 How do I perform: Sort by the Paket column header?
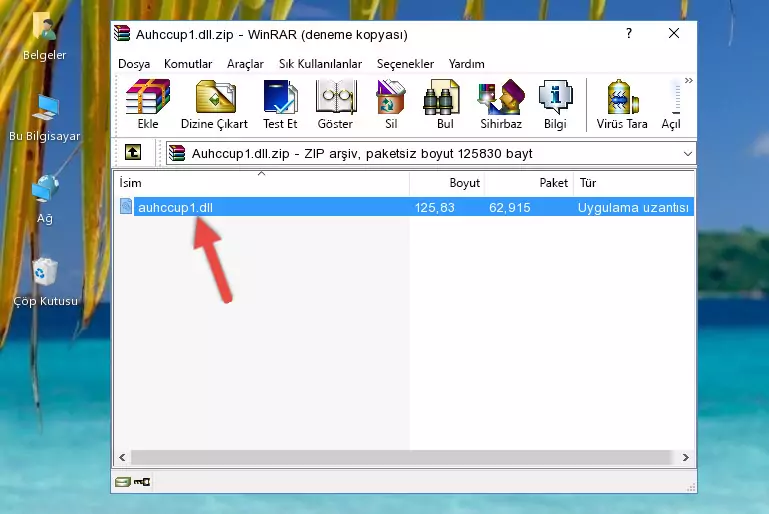(529, 183)
